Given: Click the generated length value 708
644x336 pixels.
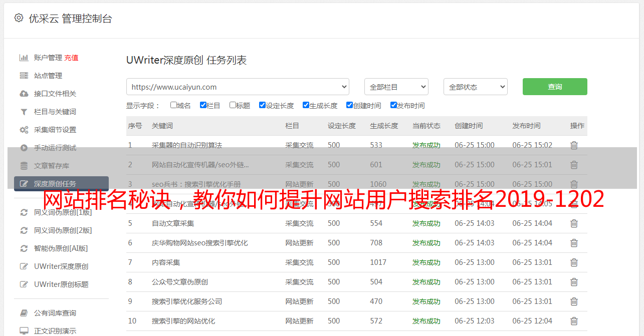Looking at the screenshot, I should (x=376, y=243).
